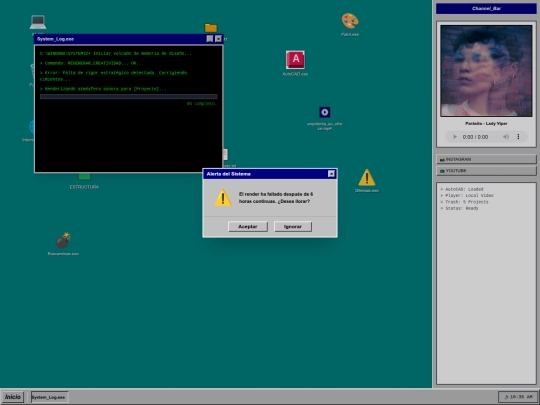Click the 'Pantalla - Lady Viper' track title
Viewport: 540px width, 405px height.
point(486,123)
